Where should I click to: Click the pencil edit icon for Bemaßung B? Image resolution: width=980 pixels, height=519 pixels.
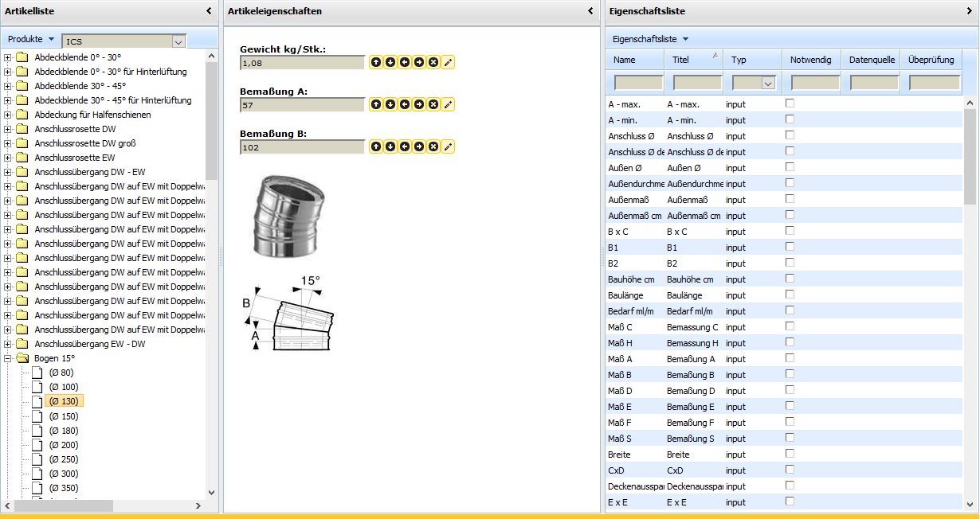(x=448, y=146)
